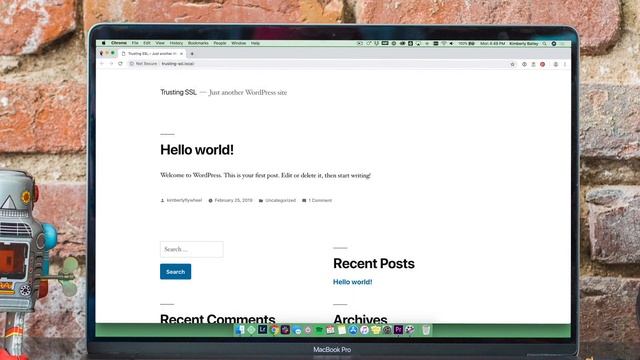The image size is (640, 360).
Task: Click the battery status indicator
Action: pos(467,43)
